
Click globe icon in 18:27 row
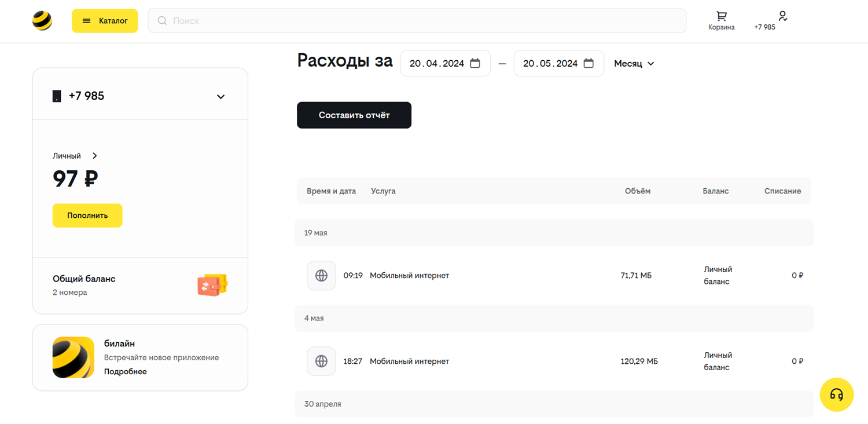click(x=321, y=361)
